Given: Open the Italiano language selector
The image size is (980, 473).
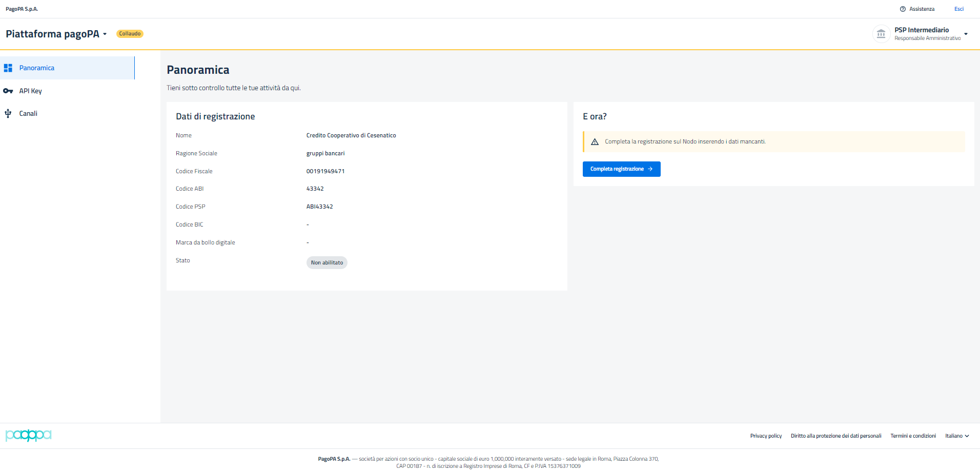Looking at the screenshot, I should [x=957, y=436].
